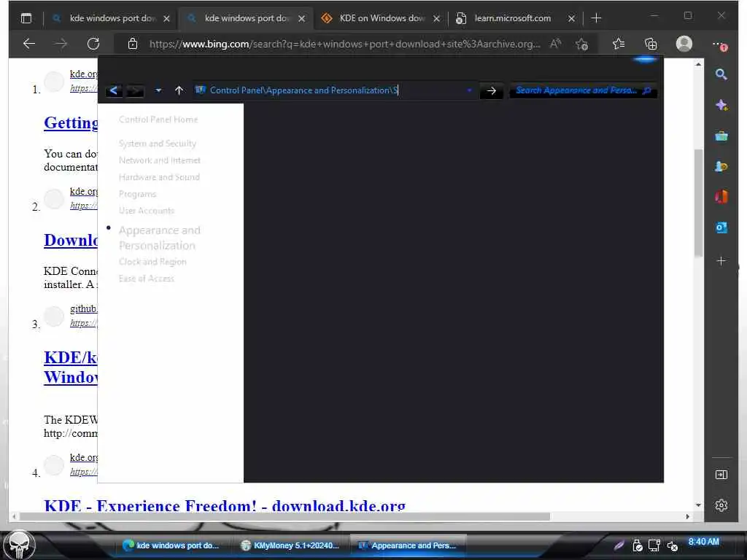Open Microsoft 365 in Edge sidebar
Screen dimensions: 747x560
[721, 196]
